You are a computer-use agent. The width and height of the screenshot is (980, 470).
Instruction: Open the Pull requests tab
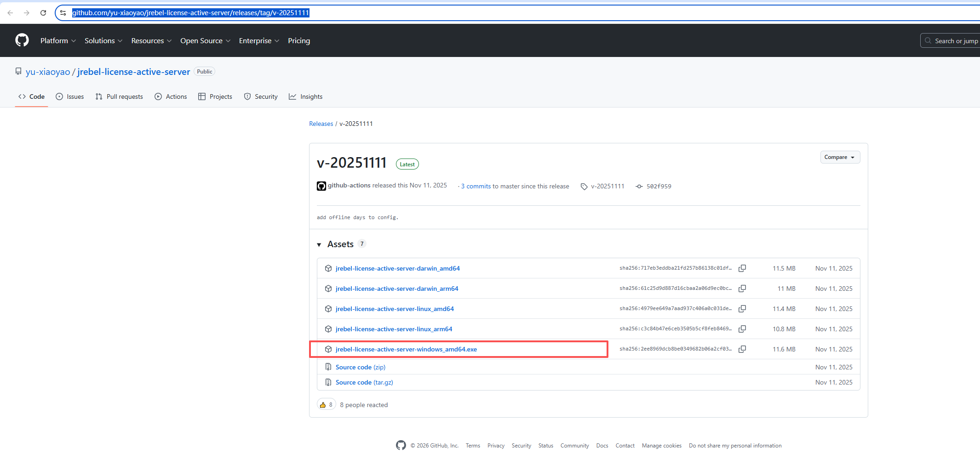[x=119, y=96]
